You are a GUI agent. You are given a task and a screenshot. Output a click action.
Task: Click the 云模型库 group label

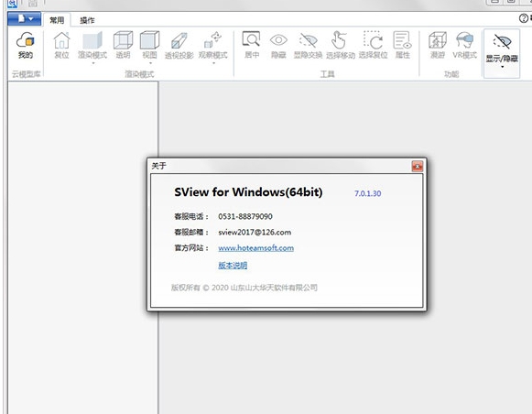[x=26, y=74]
